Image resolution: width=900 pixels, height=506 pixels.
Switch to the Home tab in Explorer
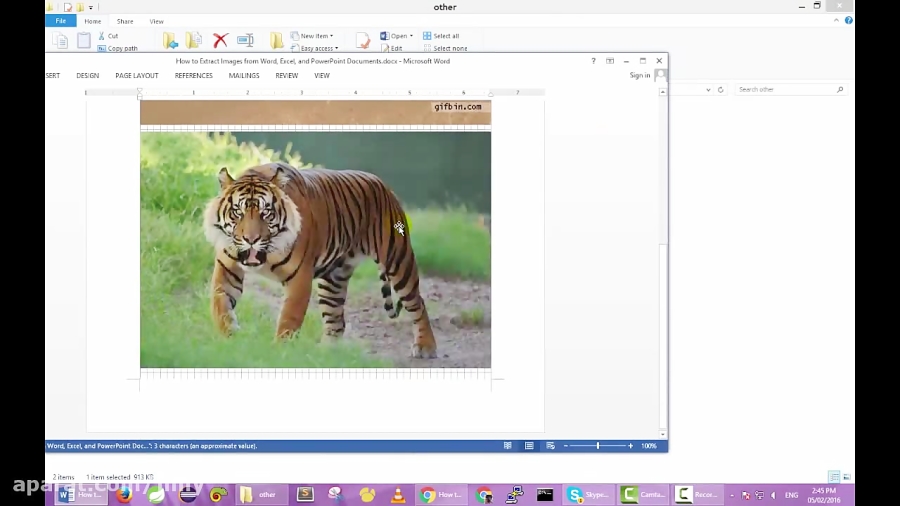[x=92, y=21]
